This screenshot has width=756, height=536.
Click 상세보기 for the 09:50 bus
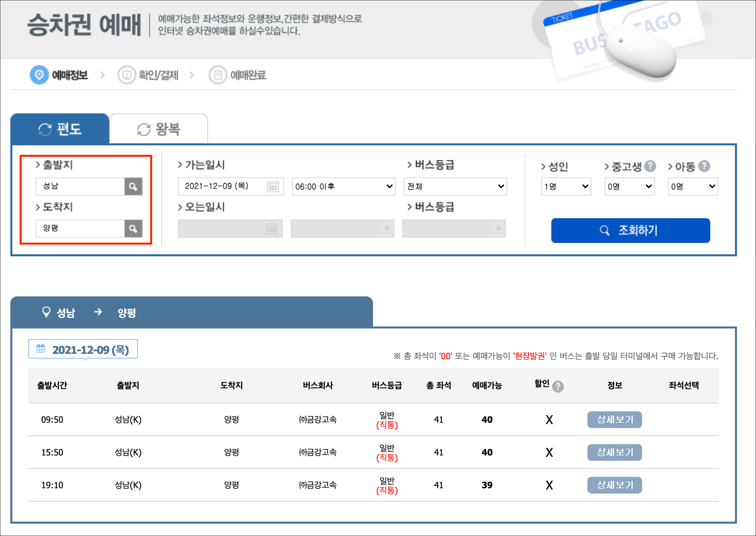click(x=614, y=419)
